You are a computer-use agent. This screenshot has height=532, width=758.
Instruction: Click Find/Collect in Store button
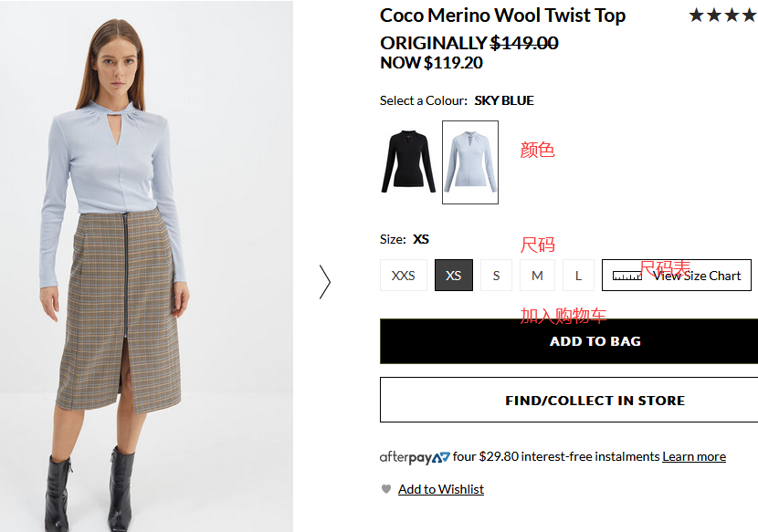[595, 401]
